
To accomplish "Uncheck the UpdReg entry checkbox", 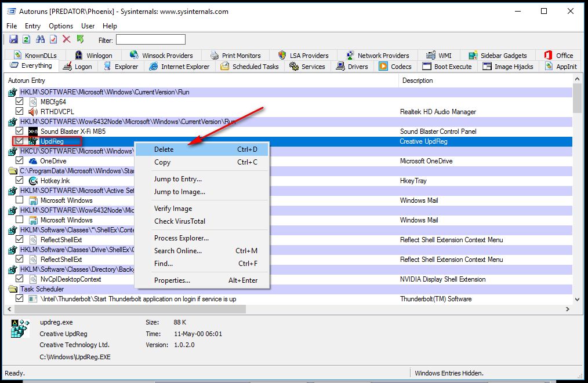I will tap(20, 141).
